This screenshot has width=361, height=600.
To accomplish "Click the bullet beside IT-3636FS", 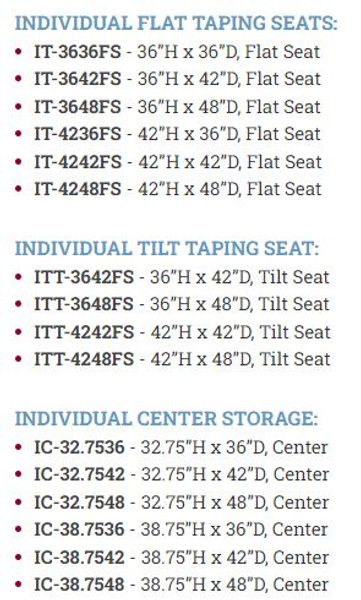I will pos(18,51).
